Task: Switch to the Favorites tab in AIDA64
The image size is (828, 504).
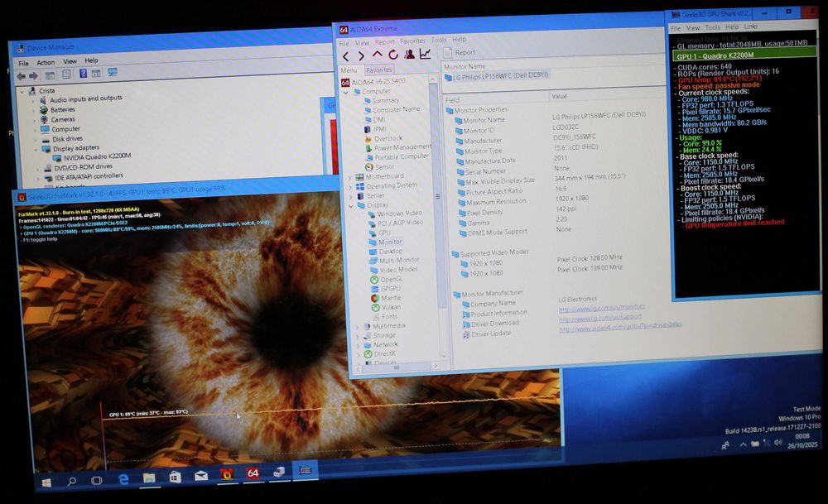Action: (378, 70)
